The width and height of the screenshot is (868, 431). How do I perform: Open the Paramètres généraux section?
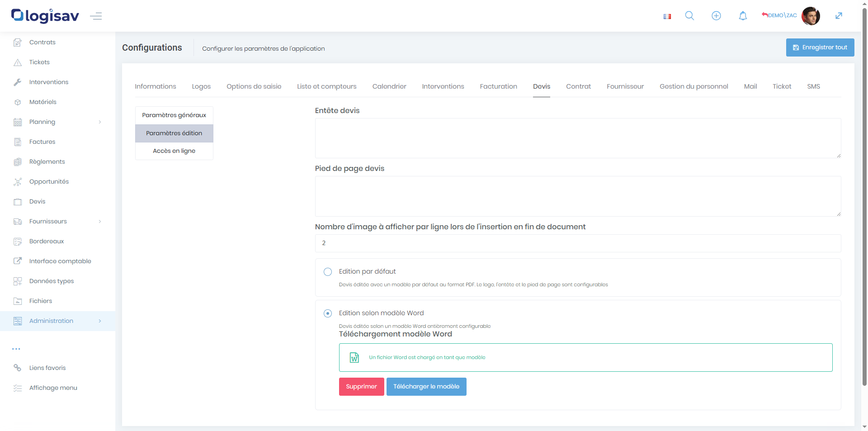coord(174,115)
